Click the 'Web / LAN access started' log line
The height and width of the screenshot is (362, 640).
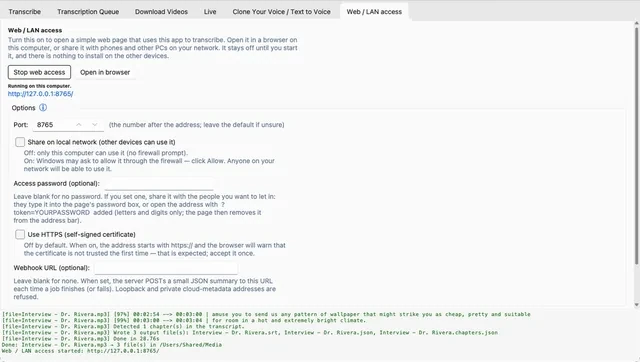click(80, 351)
